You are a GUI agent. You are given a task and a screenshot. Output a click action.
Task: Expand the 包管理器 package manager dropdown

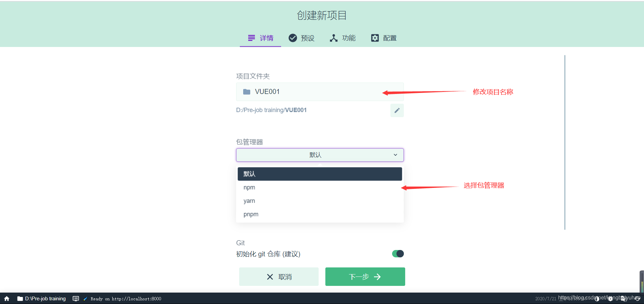[320, 155]
